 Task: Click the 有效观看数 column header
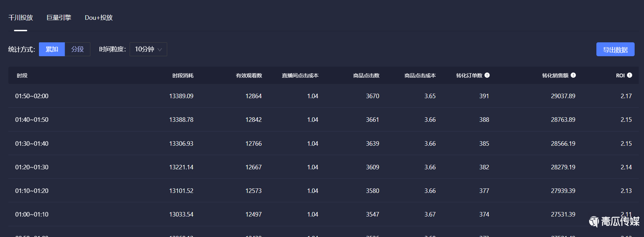[x=249, y=76]
